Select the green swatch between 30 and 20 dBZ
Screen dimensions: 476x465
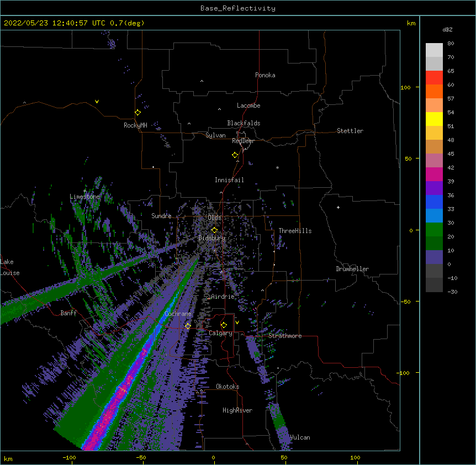point(434,230)
